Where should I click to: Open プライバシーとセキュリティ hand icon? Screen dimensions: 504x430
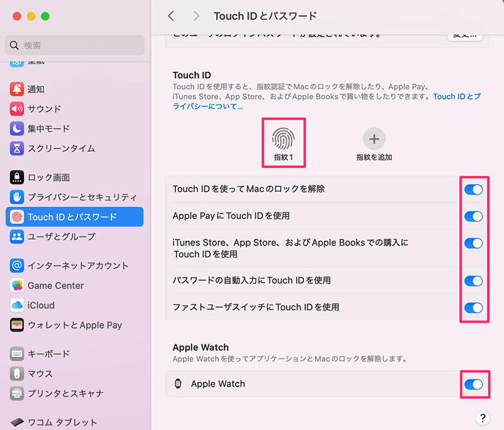[17, 197]
